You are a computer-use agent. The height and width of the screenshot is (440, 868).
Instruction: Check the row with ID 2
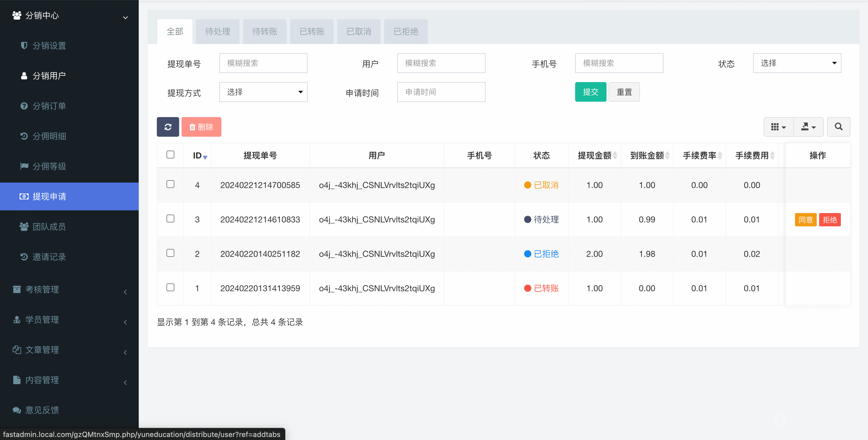[170, 253]
